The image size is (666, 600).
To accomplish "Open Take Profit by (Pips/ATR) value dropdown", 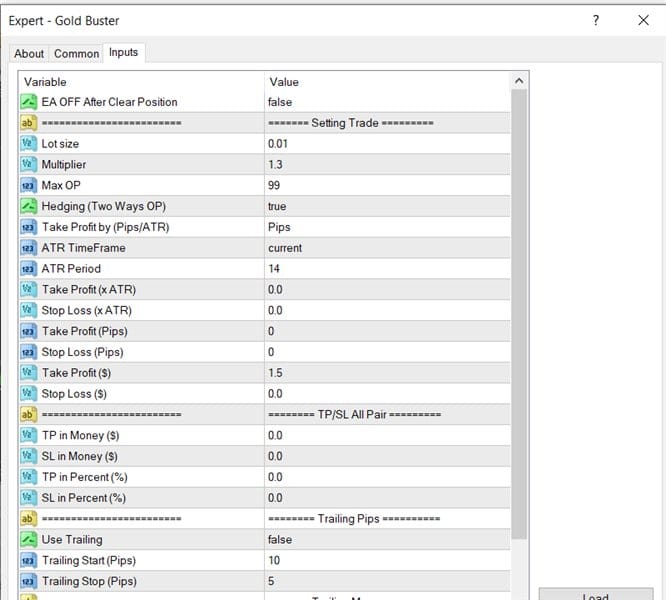I will click(387, 227).
